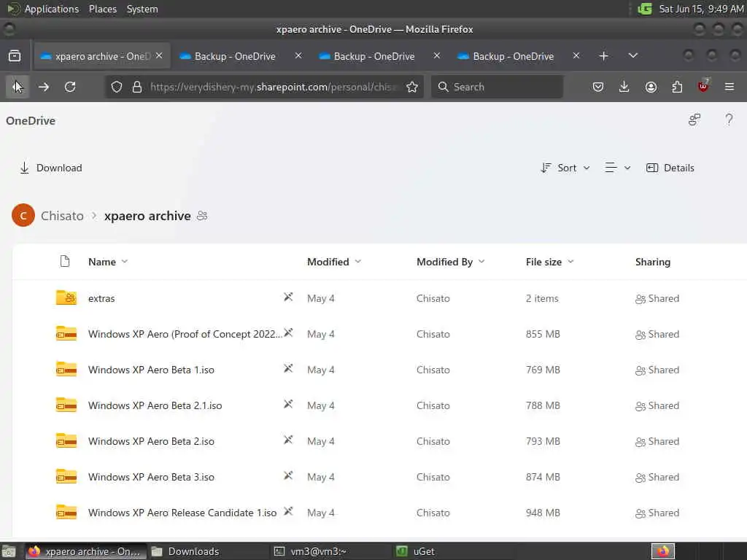Viewport: 747px width, 560px height.
Task: Expand the list all tabs chevron
Action: pyautogui.click(x=633, y=55)
